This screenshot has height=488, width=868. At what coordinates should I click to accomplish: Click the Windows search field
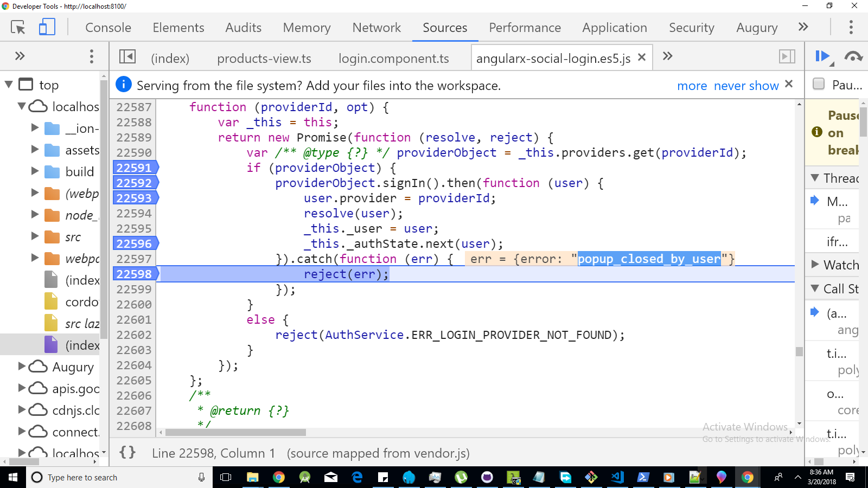98,477
